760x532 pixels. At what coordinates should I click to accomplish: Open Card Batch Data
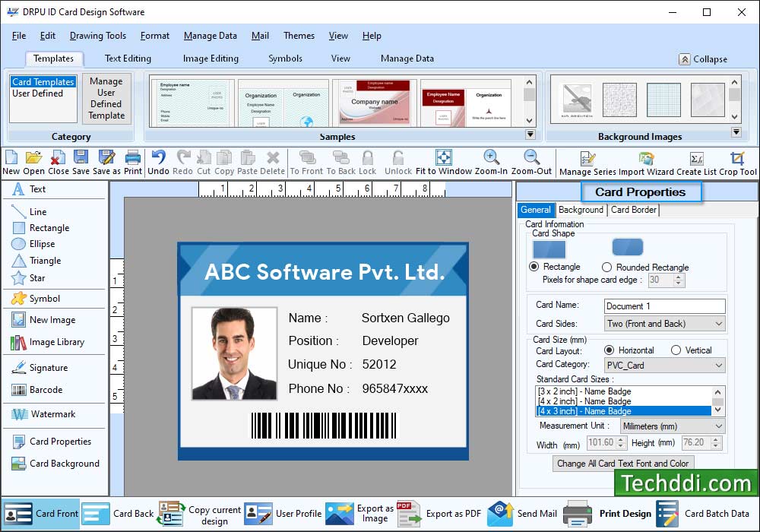703,514
